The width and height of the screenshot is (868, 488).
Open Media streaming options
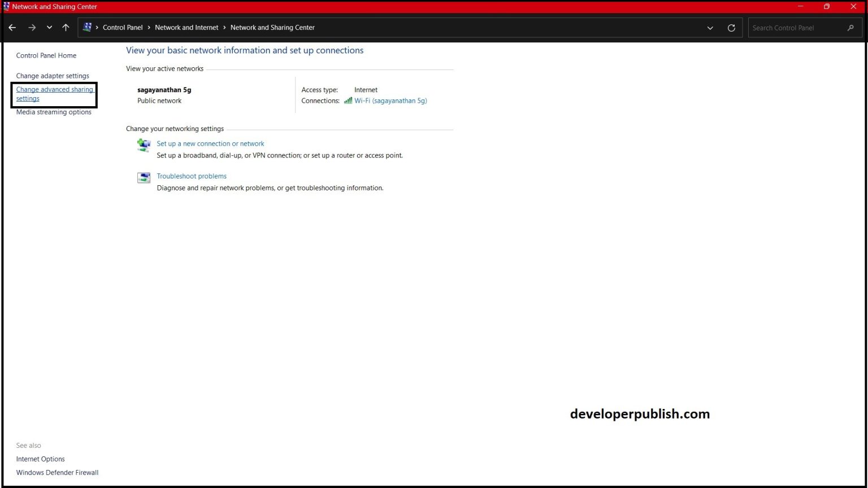[x=54, y=112]
